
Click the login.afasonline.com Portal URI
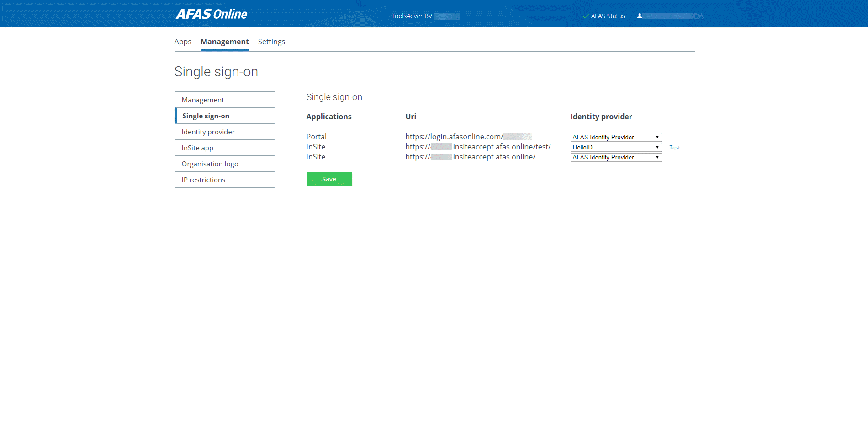pyautogui.click(x=468, y=137)
